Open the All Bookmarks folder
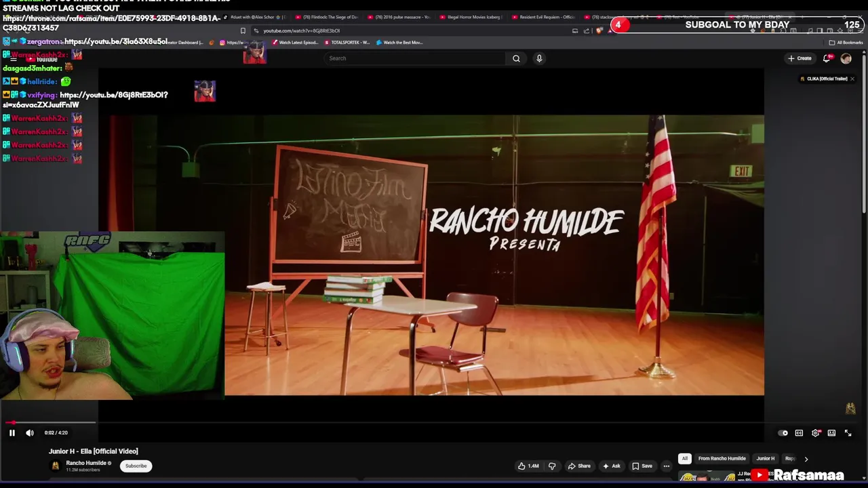The height and width of the screenshot is (488, 868). click(x=846, y=42)
